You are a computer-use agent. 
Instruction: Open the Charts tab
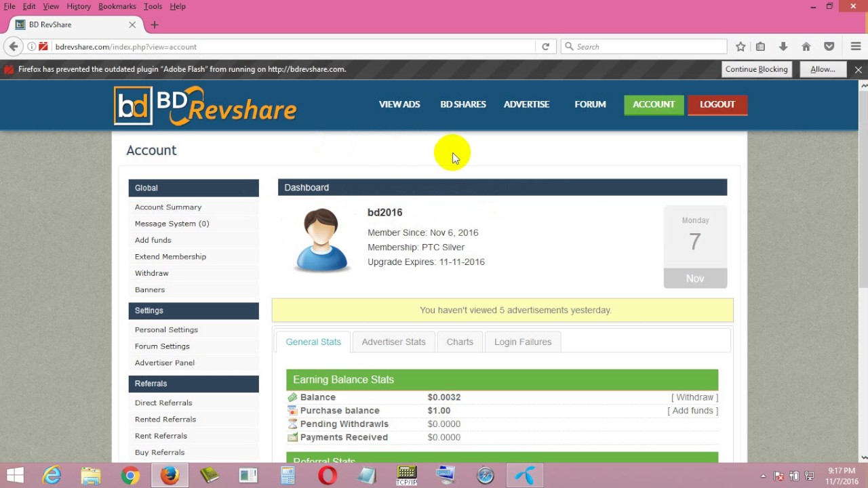pos(460,342)
